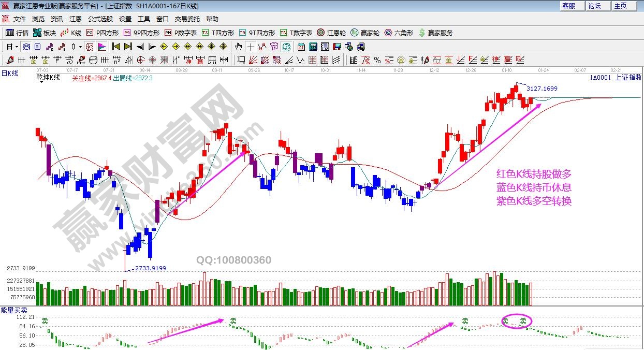
Task: Open the candlestick chart type dropdown arrow
Action: (80, 47)
